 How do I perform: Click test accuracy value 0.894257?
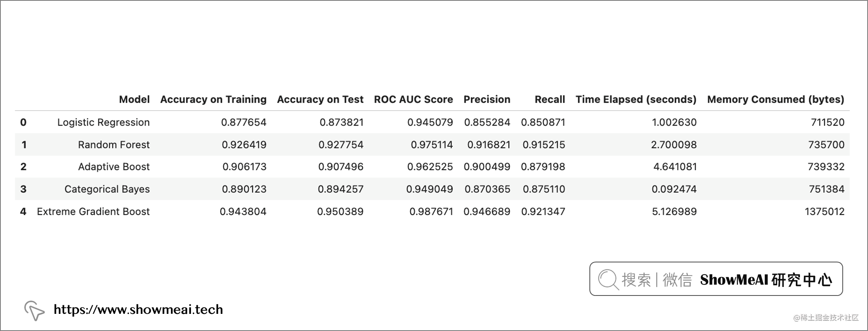pos(341,189)
